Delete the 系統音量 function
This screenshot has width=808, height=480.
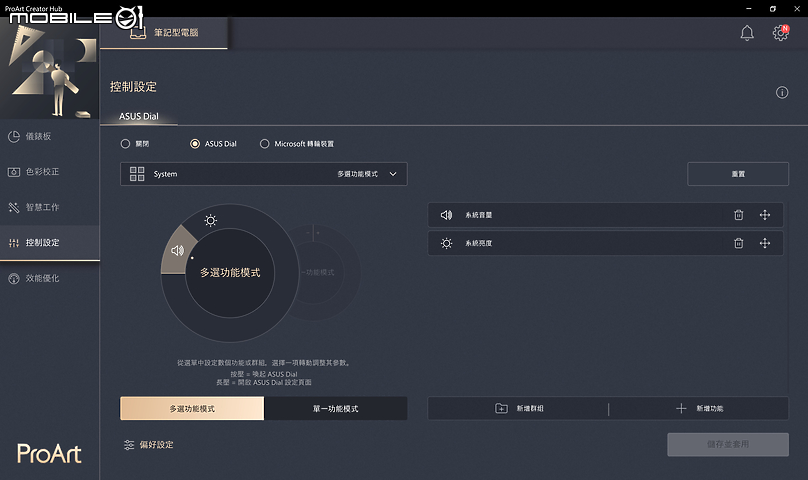pos(738,215)
